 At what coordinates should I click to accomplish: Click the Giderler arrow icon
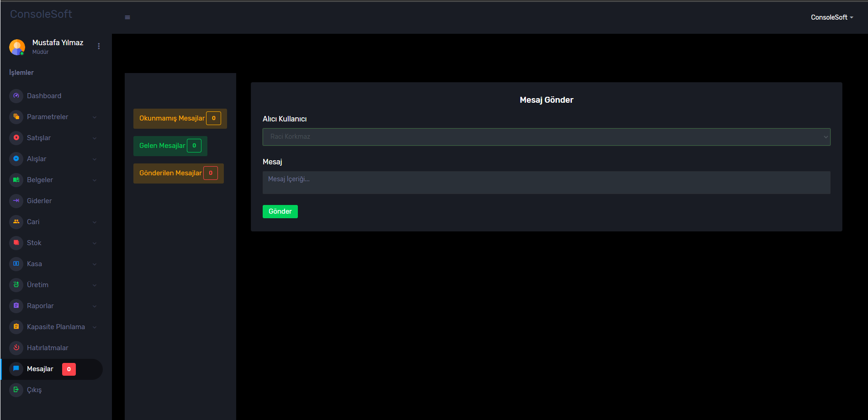click(x=16, y=201)
